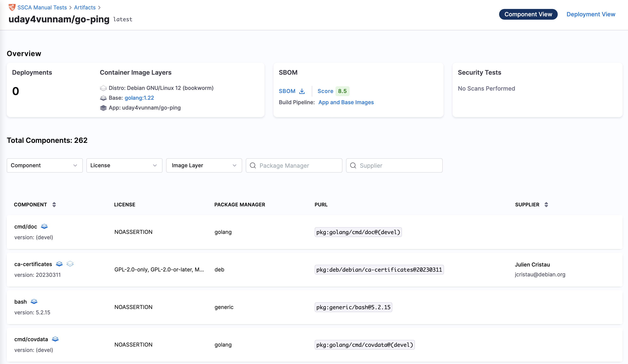The image size is (628, 364).
Task: Click the outlined distro icon beside ca-certificates
Action: 70,264
